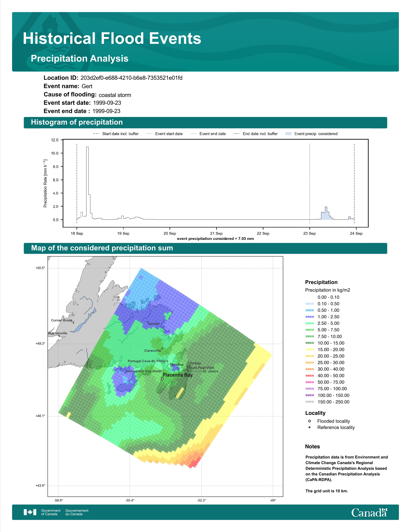
Task: Click the Precipitation Rate y-axis label
Action: point(45,183)
